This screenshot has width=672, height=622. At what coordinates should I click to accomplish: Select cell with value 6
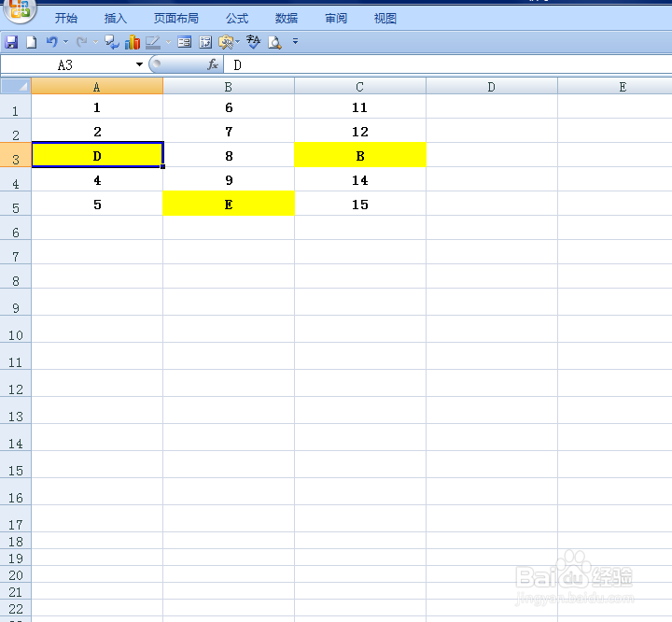[229, 106]
